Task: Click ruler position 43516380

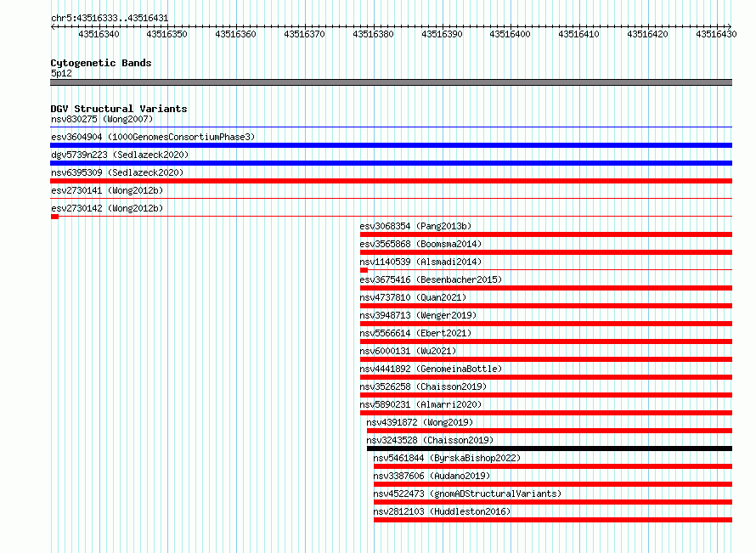Action: (x=373, y=34)
